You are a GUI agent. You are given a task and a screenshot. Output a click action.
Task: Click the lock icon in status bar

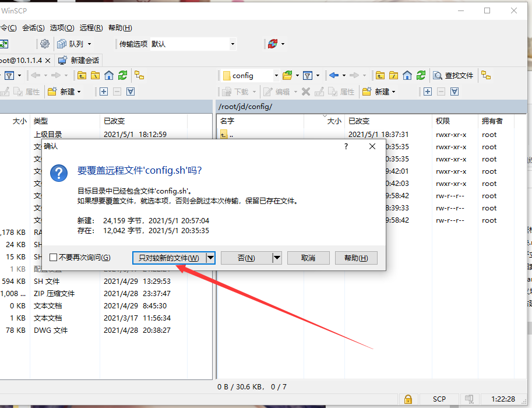[408, 399]
